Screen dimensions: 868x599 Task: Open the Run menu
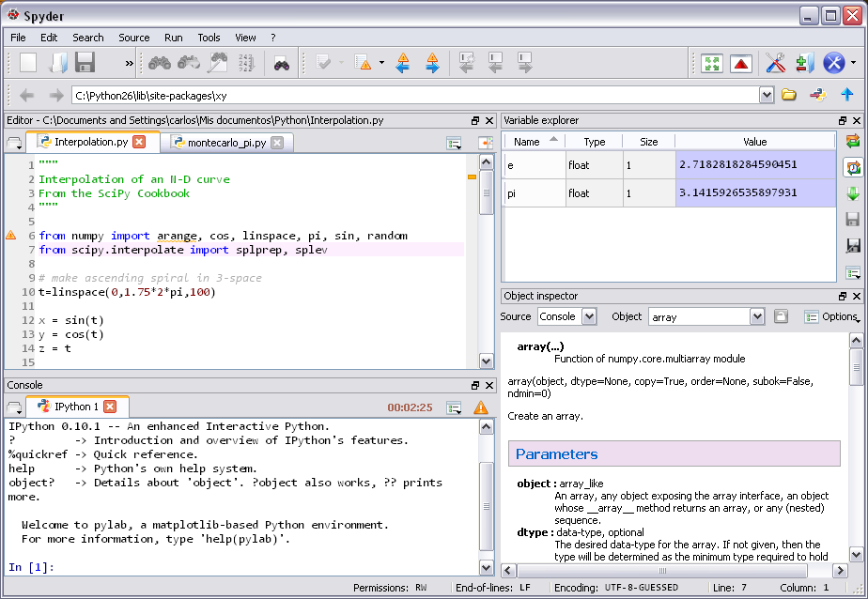coord(173,38)
